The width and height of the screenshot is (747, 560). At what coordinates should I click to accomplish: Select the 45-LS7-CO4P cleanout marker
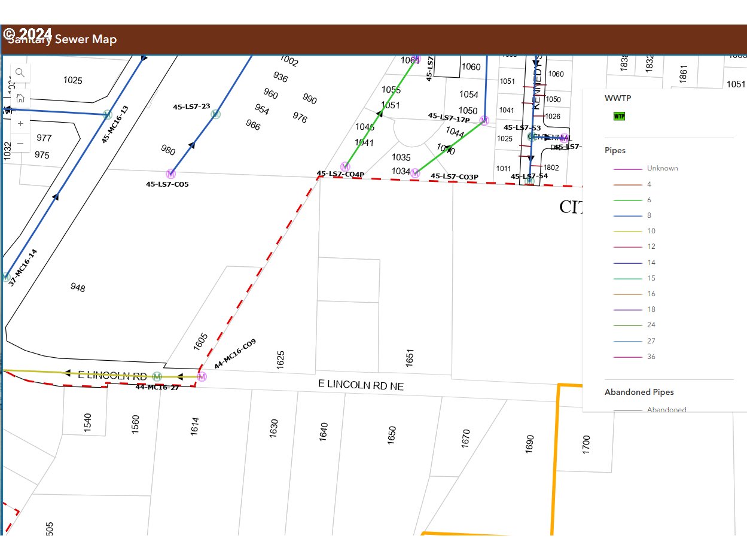pos(345,166)
